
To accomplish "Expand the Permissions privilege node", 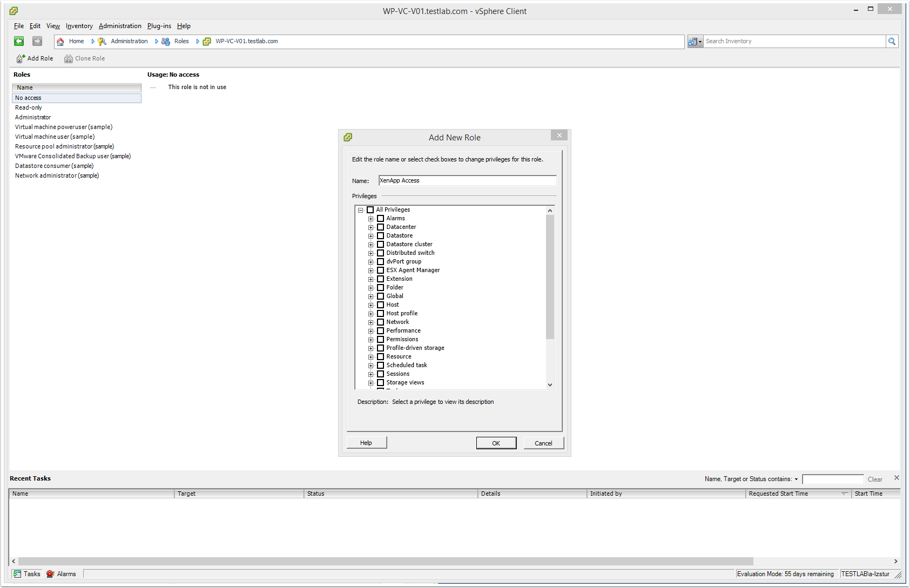I will tap(370, 340).
